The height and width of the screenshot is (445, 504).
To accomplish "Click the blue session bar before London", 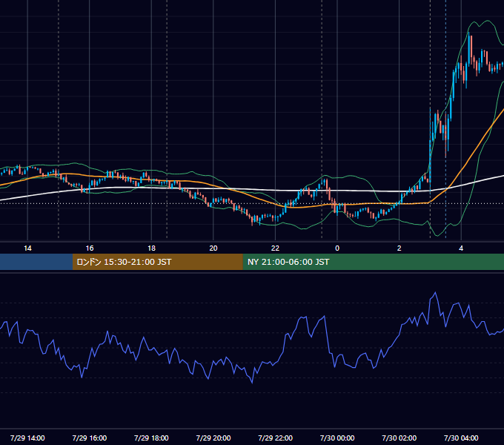I will point(36,262).
